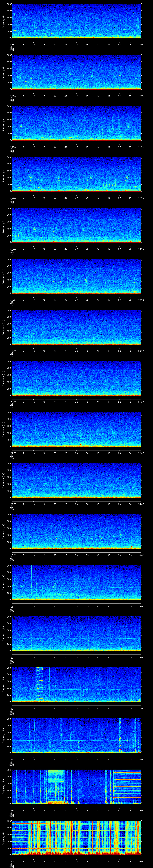Image resolution: width=153 pixels, height=868 pixels.
Task: Click the Frequency (Hz) axis label of 1:13:00 panel
Action: tap(3, 21)
